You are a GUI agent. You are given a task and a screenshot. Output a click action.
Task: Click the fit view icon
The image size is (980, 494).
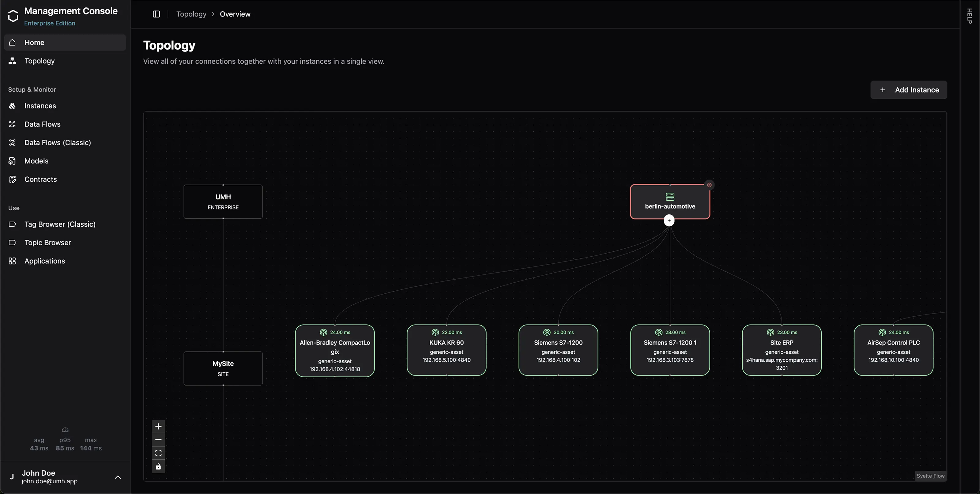tap(158, 453)
